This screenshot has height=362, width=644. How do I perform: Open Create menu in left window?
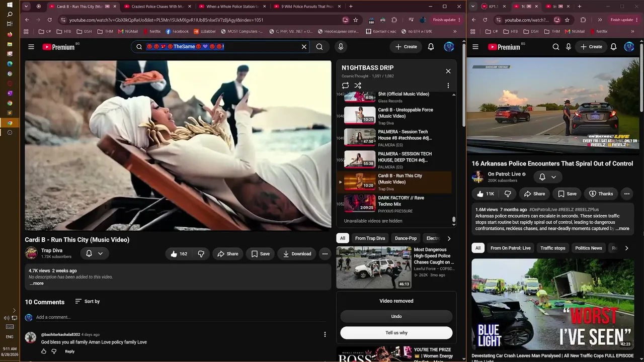406,47
